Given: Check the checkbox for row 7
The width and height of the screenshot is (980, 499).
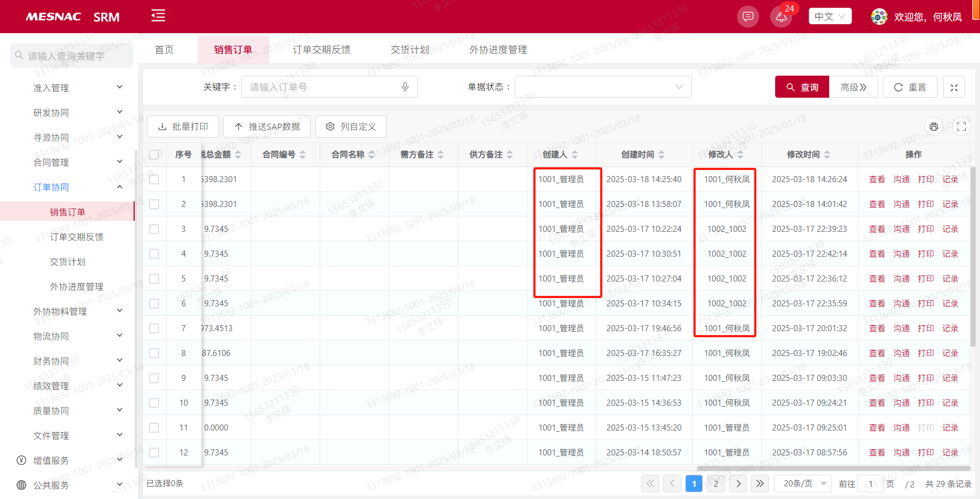Looking at the screenshot, I should 154,328.
